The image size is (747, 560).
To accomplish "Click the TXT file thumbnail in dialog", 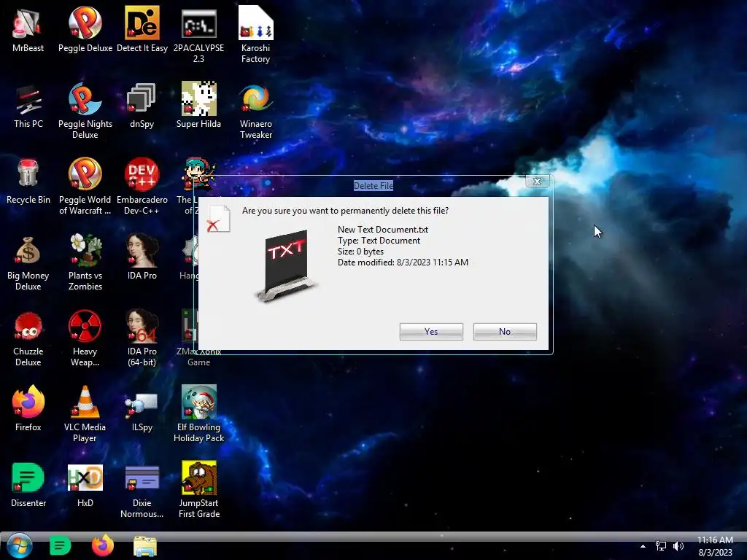I will coord(286,265).
